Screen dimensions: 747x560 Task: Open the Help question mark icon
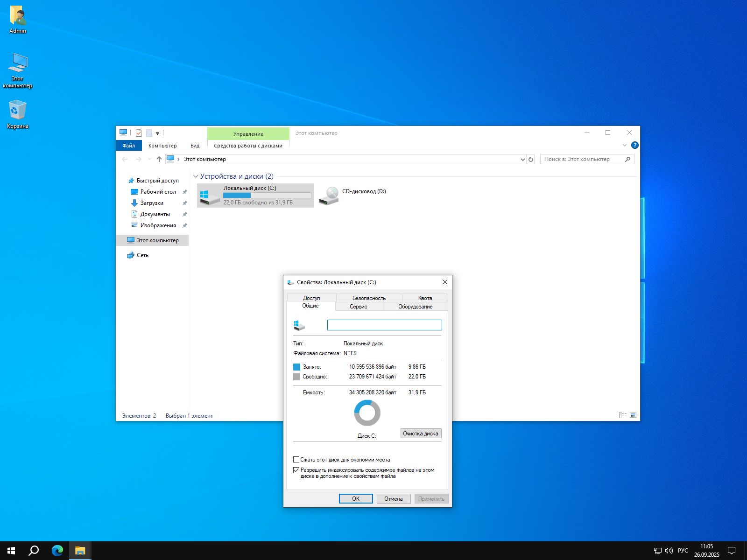[x=634, y=145]
